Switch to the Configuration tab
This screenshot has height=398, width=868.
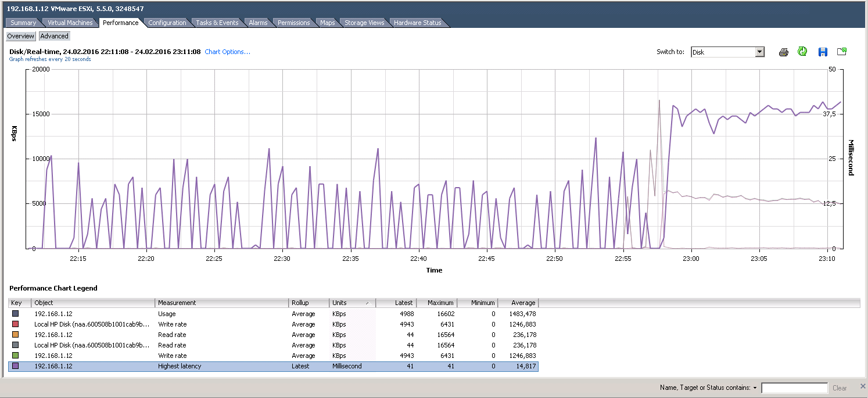coord(167,23)
